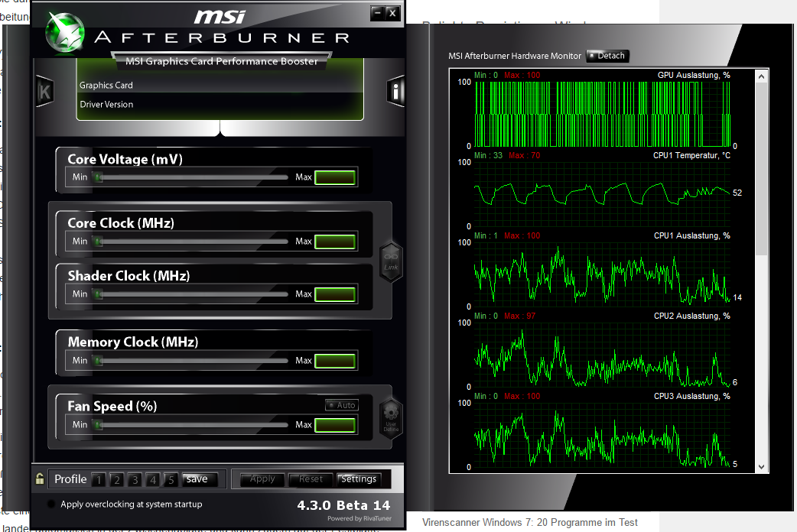The width and height of the screenshot is (797, 532).
Task: Minimize the Afterburner window
Action: [x=377, y=13]
